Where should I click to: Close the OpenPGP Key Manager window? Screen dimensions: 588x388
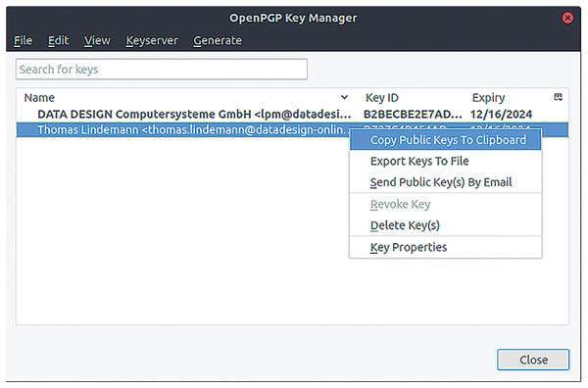(x=567, y=18)
